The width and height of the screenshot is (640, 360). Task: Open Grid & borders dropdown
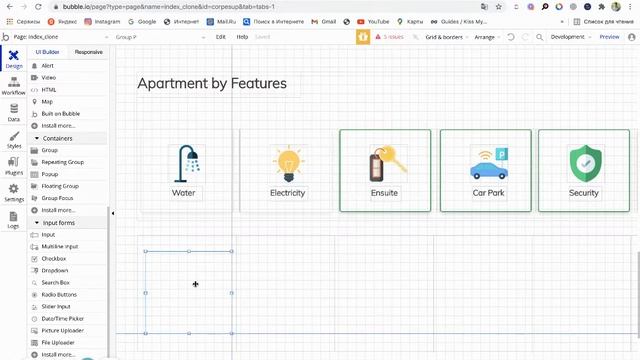click(446, 37)
